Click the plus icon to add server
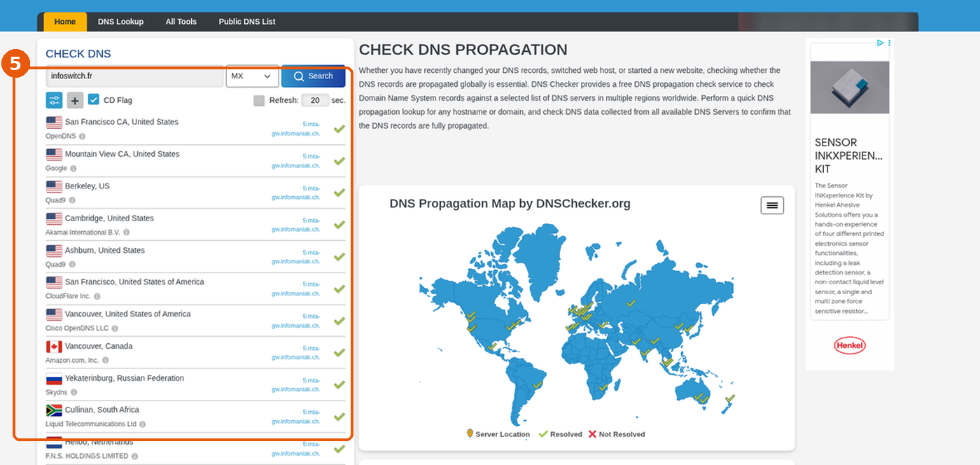This screenshot has width=980, height=465. point(76,100)
